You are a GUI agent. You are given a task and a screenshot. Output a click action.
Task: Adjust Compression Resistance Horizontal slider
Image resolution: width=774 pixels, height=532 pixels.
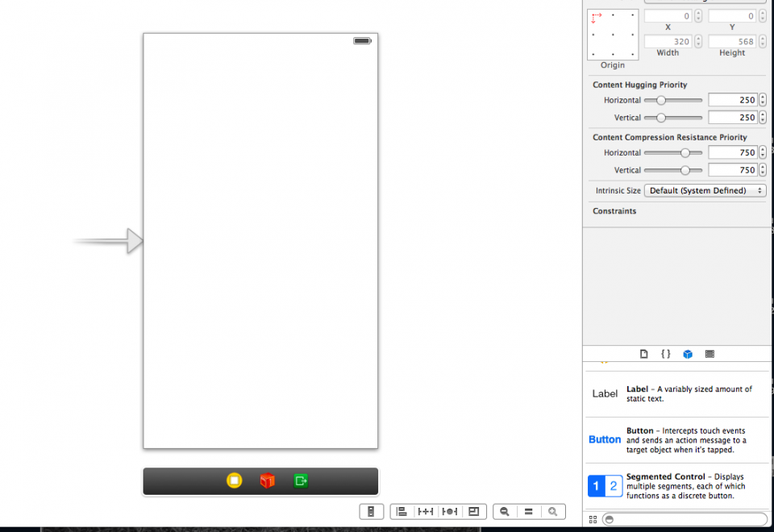(x=672, y=153)
